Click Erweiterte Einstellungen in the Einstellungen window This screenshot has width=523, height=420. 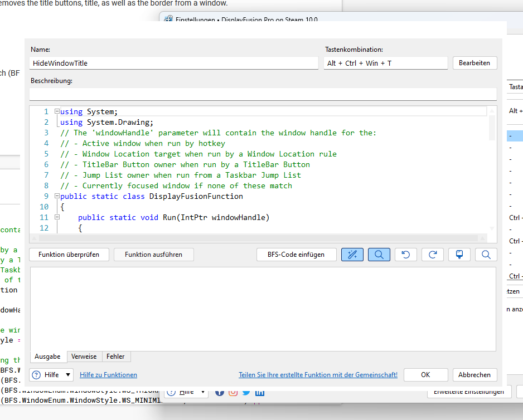coord(469,392)
